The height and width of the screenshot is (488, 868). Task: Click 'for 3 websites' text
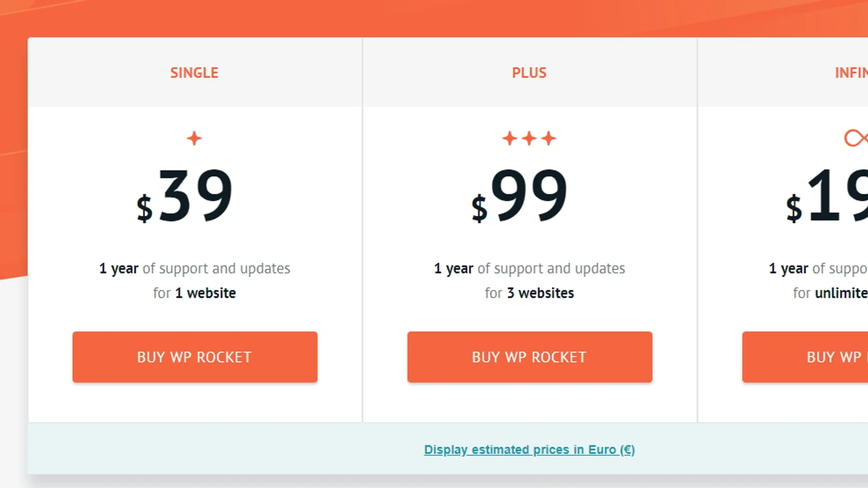(x=529, y=293)
